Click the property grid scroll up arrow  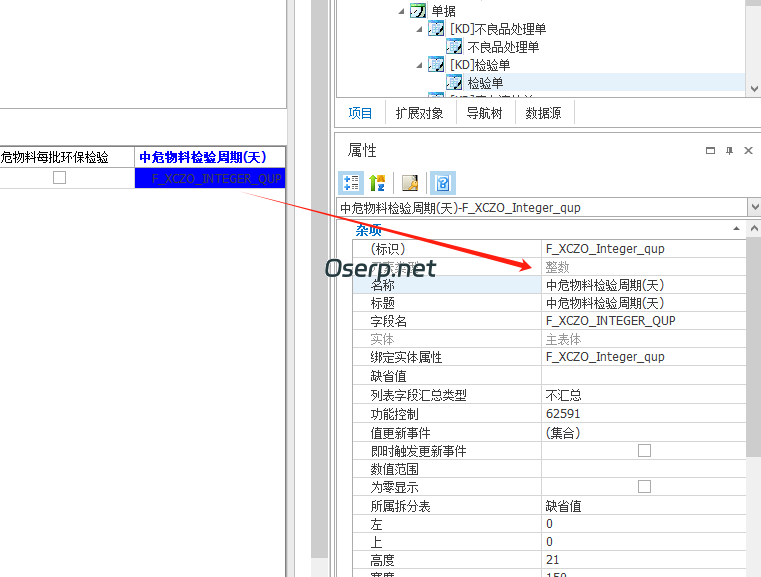click(x=754, y=228)
